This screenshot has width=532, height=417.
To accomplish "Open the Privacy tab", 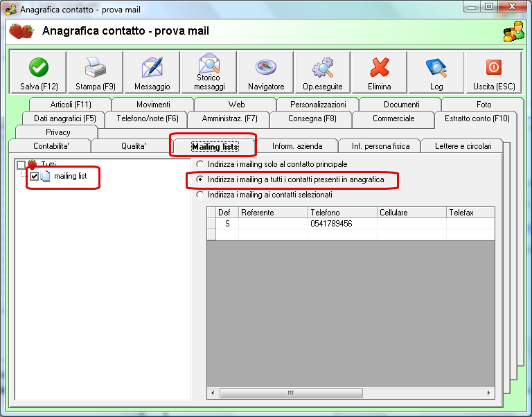I will point(57,132).
